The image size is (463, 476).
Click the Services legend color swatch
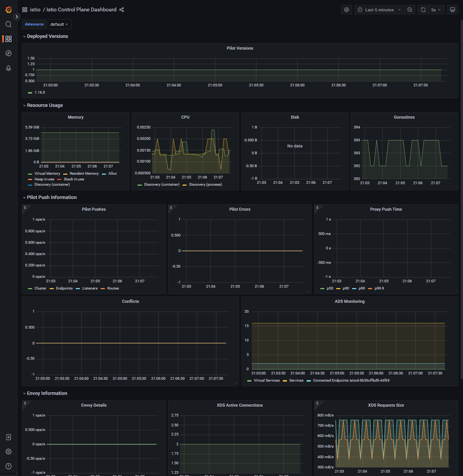[x=285, y=381]
